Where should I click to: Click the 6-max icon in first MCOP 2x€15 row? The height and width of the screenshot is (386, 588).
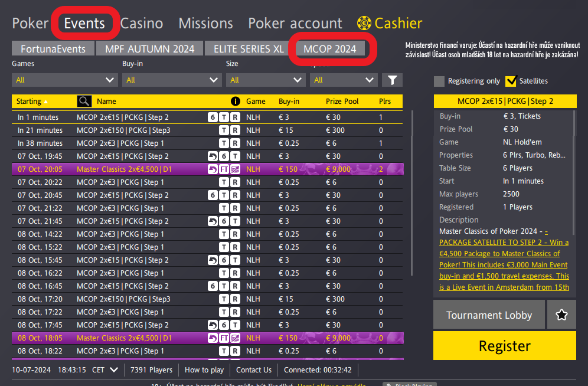[213, 117]
